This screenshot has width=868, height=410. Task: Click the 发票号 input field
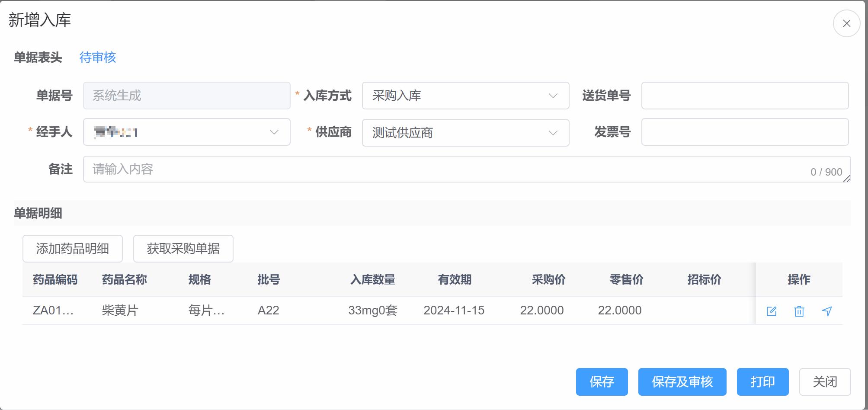(x=744, y=132)
